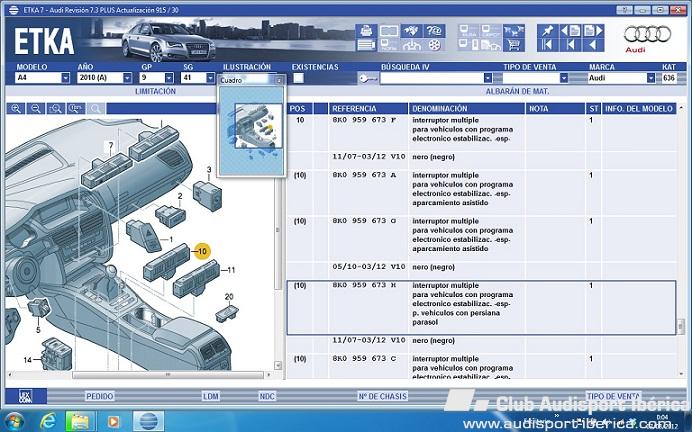Click the pushpin icon
Image resolution: width=692 pixels, height=432 pixels.
pos(547,31)
